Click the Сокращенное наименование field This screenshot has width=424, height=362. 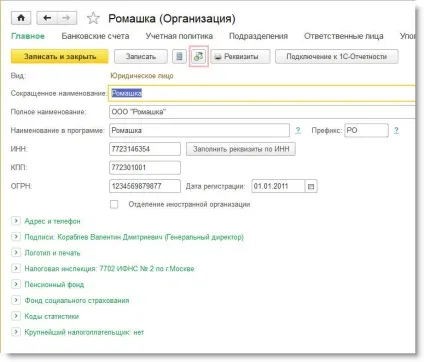(262, 93)
